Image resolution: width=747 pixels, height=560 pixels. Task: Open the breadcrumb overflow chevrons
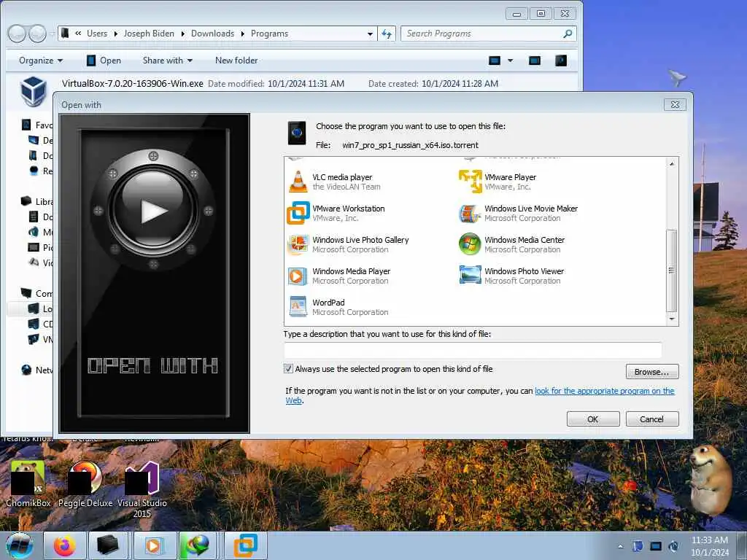pyautogui.click(x=77, y=34)
